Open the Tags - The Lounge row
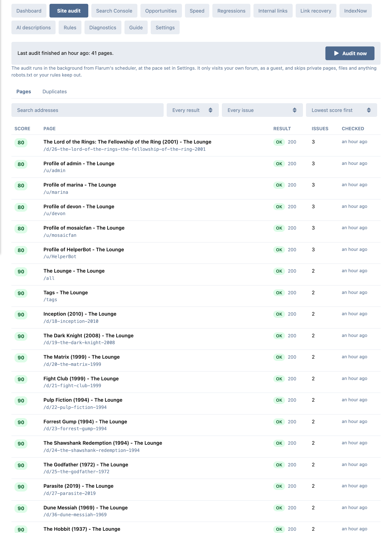 196,296
